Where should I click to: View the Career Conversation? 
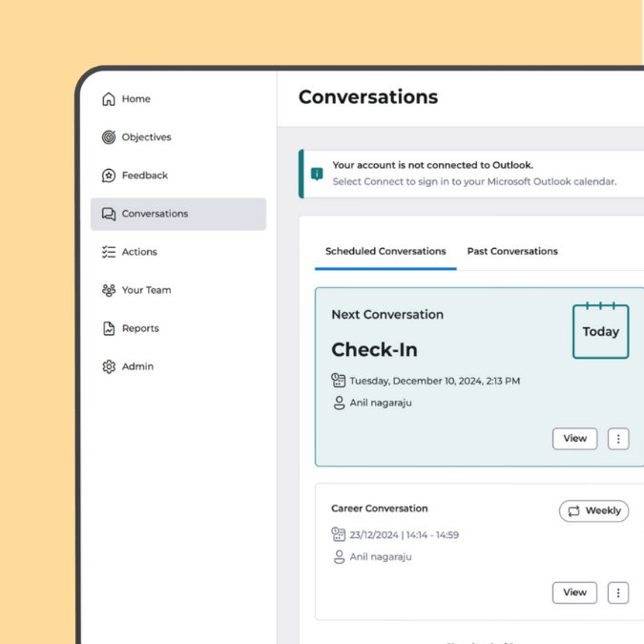574,592
